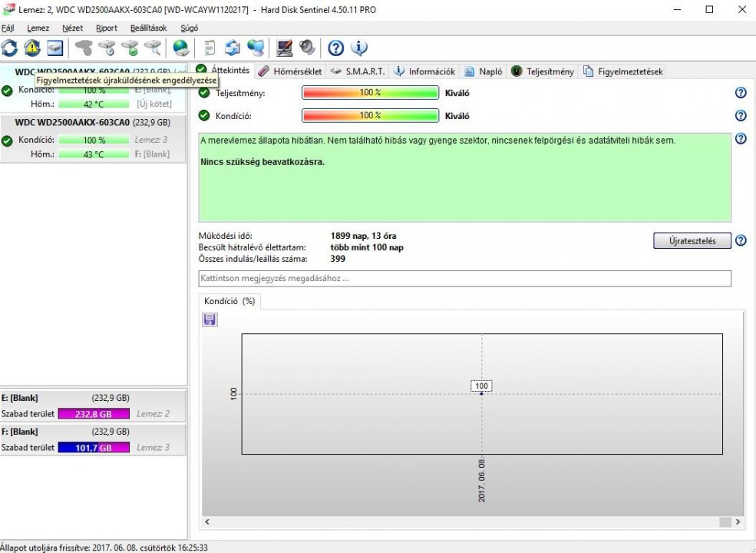The height and width of the screenshot is (553, 756).
Task: Select the E: [Blank] volume entry
Action: point(93,406)
